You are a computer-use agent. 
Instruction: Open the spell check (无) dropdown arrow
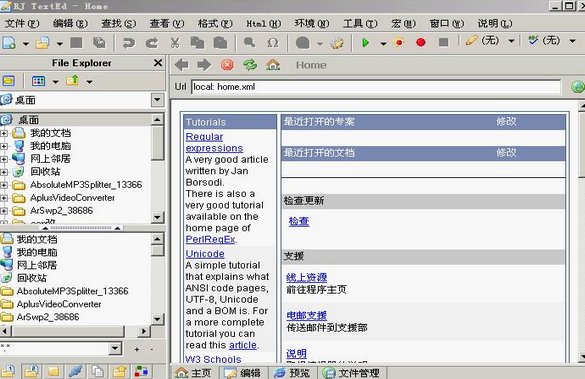[x=572, y=41]
